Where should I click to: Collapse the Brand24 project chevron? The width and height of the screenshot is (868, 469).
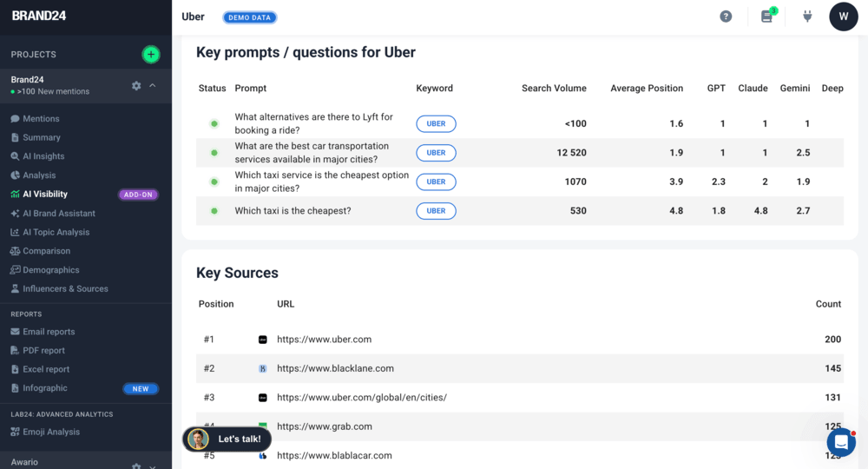click(x=153, y=86)
